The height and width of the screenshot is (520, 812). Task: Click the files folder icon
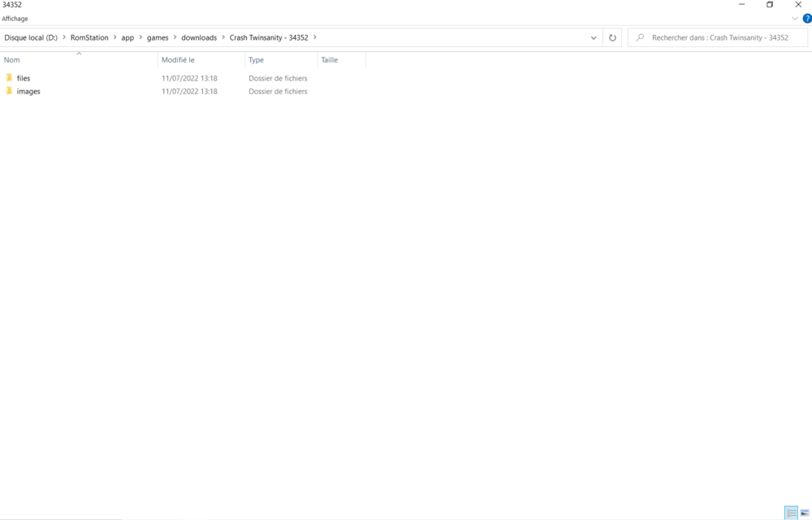pyautogui.click(x=10, y=78)
